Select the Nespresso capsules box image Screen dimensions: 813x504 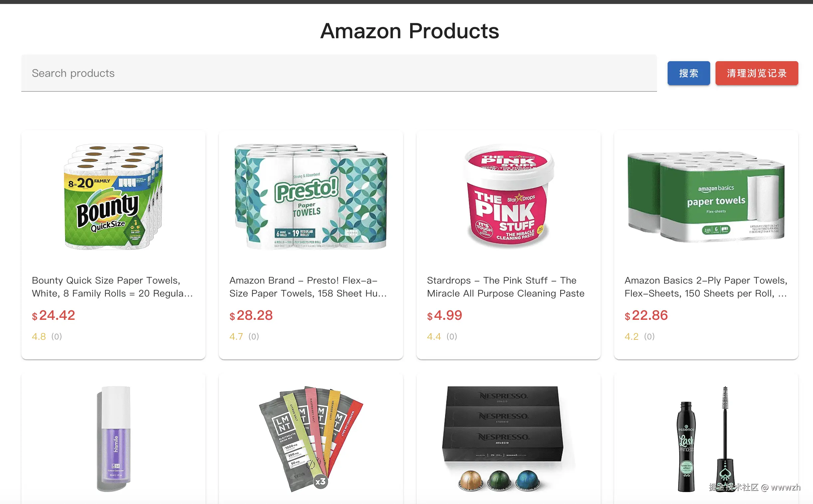(x=508, y=439)
